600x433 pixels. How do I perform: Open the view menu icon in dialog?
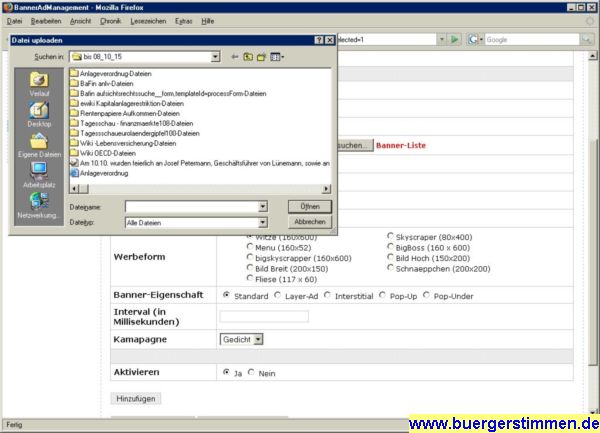tap(277, 57)
